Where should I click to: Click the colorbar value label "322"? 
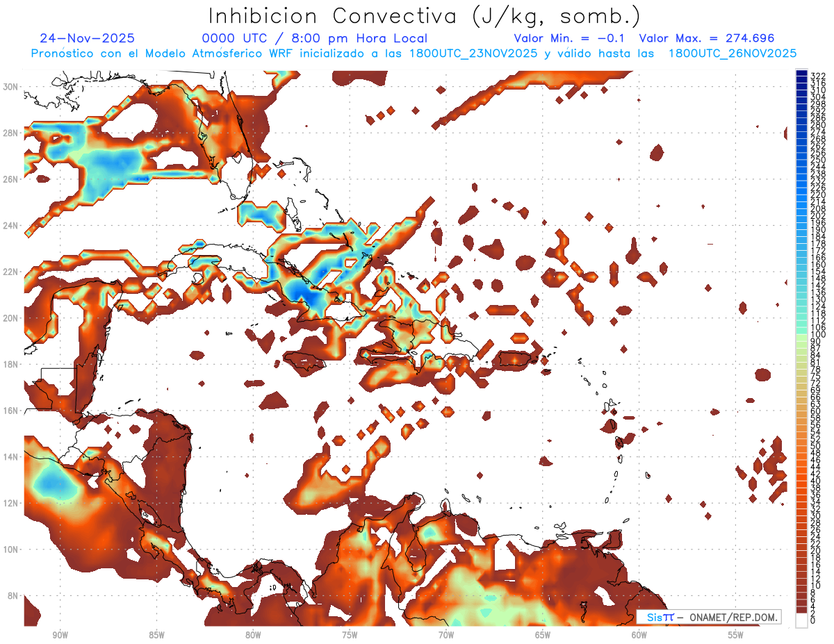point(818,76)
